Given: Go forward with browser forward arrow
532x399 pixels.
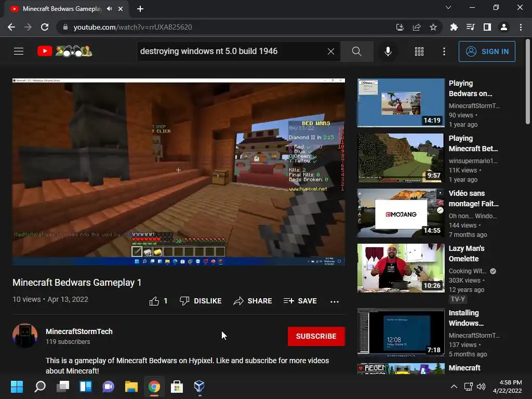Looking at the screenshot, I should tap(28, 27).
